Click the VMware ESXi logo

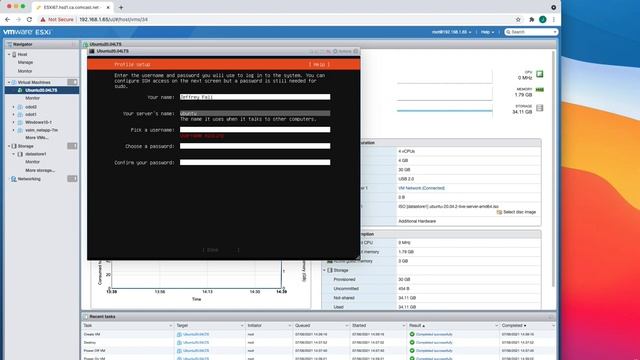[x=27, y=32]
